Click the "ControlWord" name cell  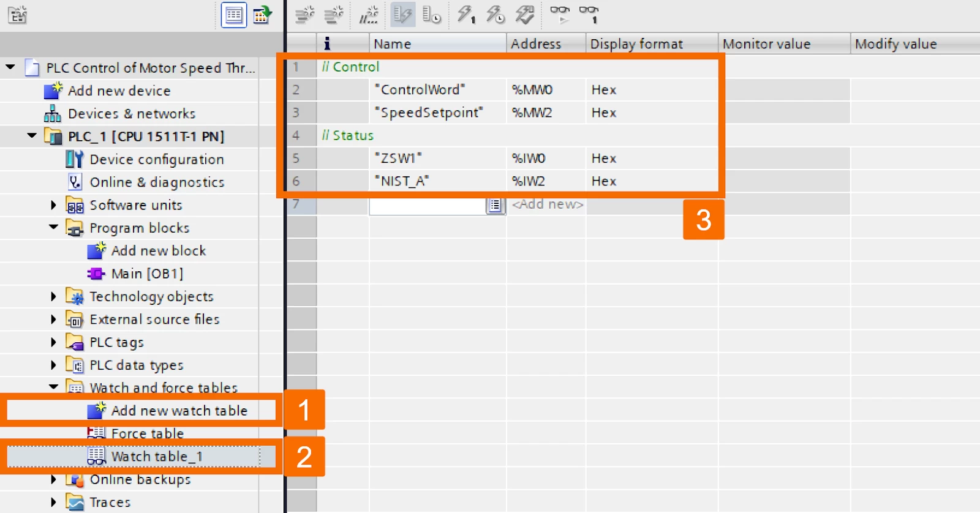coord(438,89)
